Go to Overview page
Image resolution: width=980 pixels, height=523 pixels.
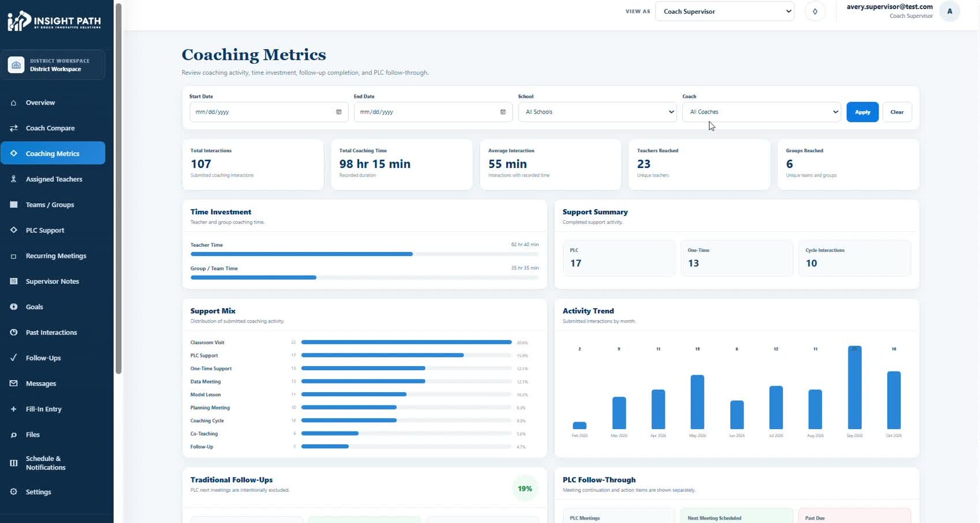tap(53, 103)
